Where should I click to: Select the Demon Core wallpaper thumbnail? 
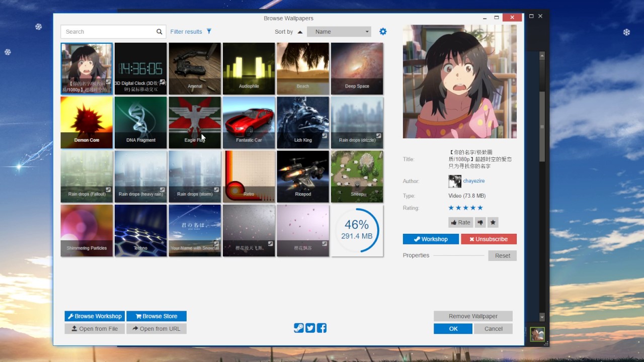(x=87, y=123)
